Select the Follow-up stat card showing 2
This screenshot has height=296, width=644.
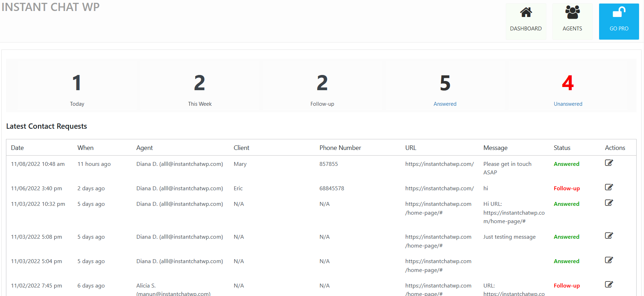(x=322, y=86)
